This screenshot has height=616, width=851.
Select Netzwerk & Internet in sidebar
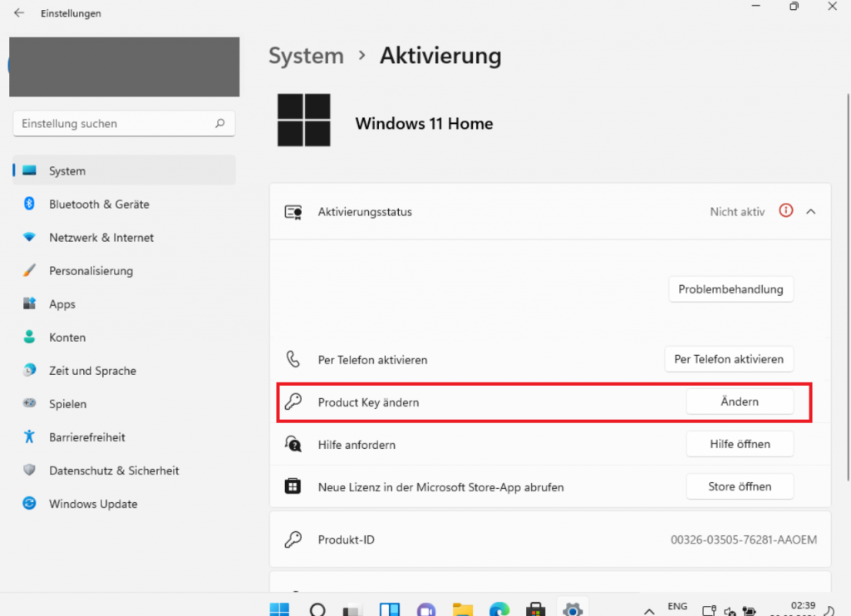(x=101, y=237)
